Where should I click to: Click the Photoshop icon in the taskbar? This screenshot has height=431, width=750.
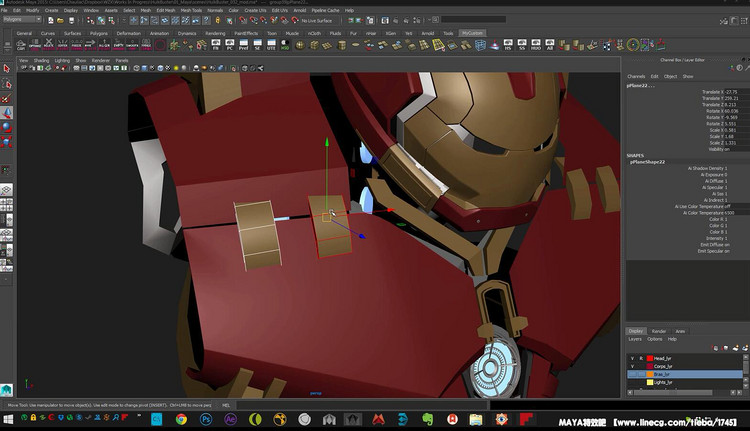tap(206, 420)
